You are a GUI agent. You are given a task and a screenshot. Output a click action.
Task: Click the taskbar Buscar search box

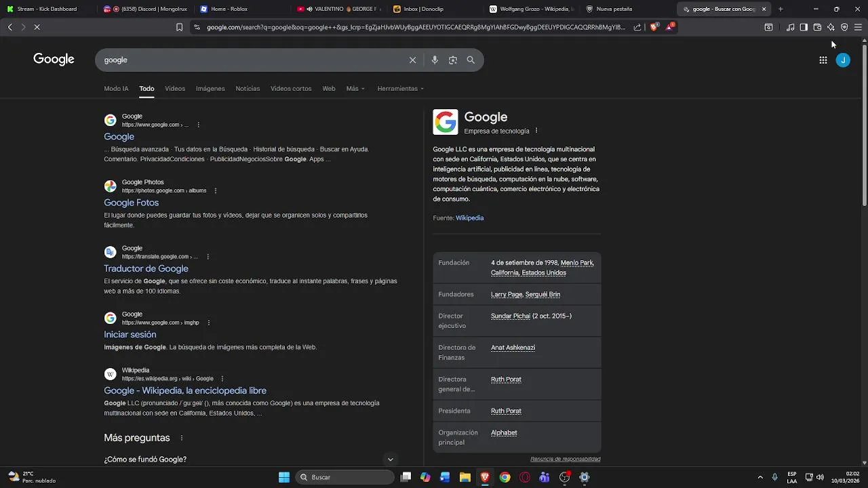point(346,477)
